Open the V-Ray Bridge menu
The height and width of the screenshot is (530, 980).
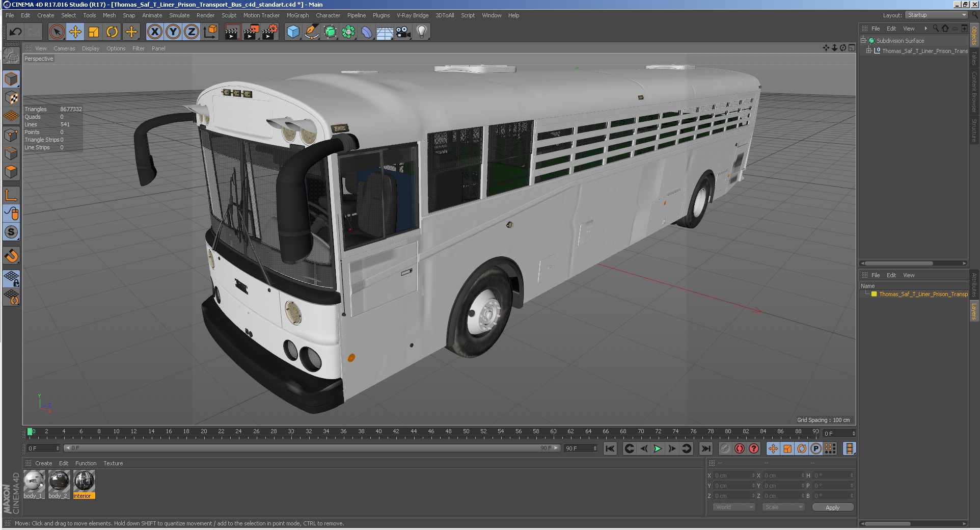413,15
